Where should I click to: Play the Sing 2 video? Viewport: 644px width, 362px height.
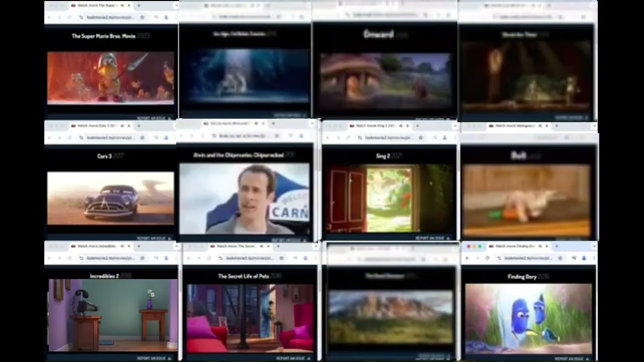tap(389, 200)
